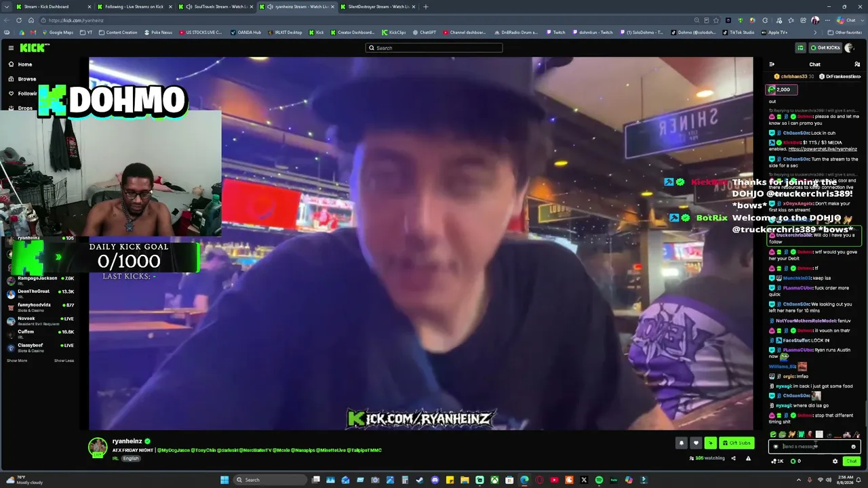Send message with the green Chat button
The height and width of the screenshot is (488, 868).
(851, 461)
